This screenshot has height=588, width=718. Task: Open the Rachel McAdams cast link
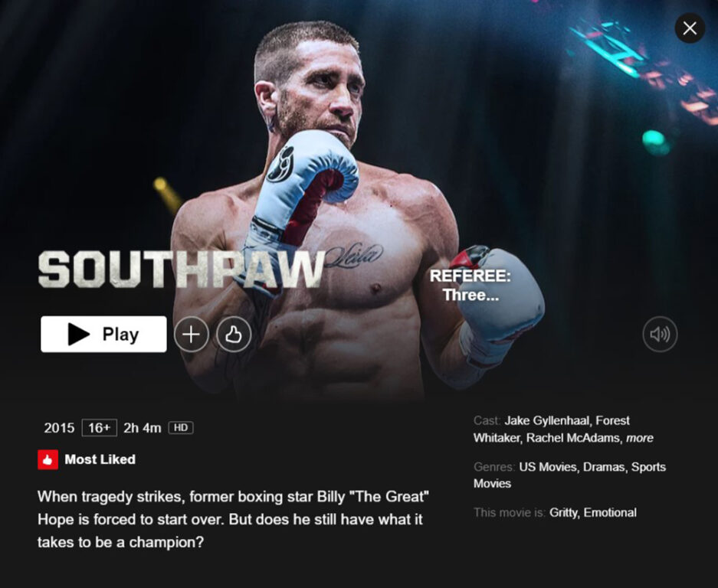click(x=572, y=438)
